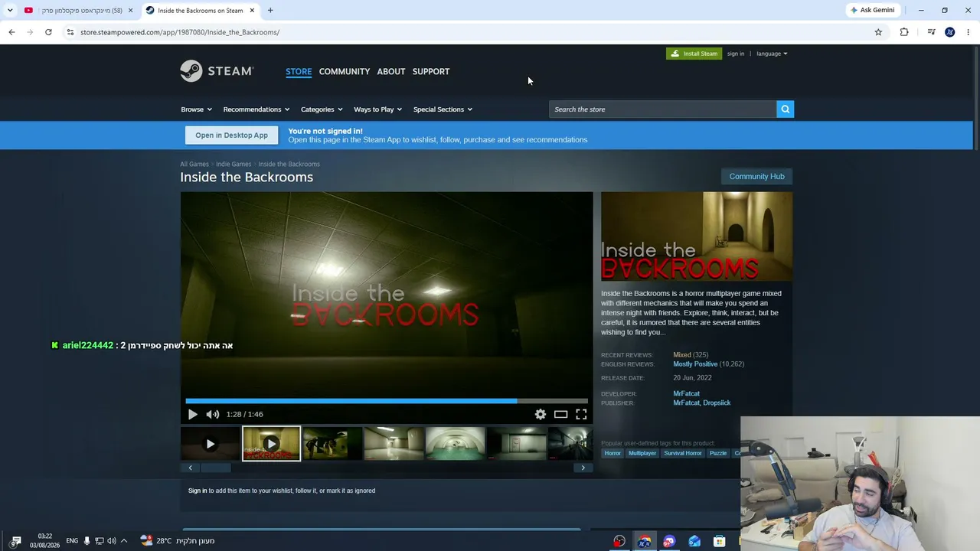
Task: Click the thumbnail strip scrollbar handle
Action: coord(215,468)
